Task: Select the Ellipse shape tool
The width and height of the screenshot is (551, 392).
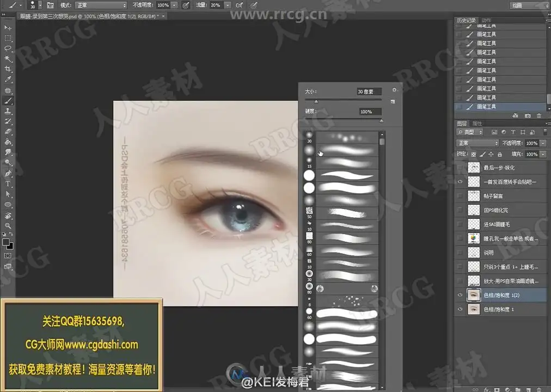Action: 8,205
